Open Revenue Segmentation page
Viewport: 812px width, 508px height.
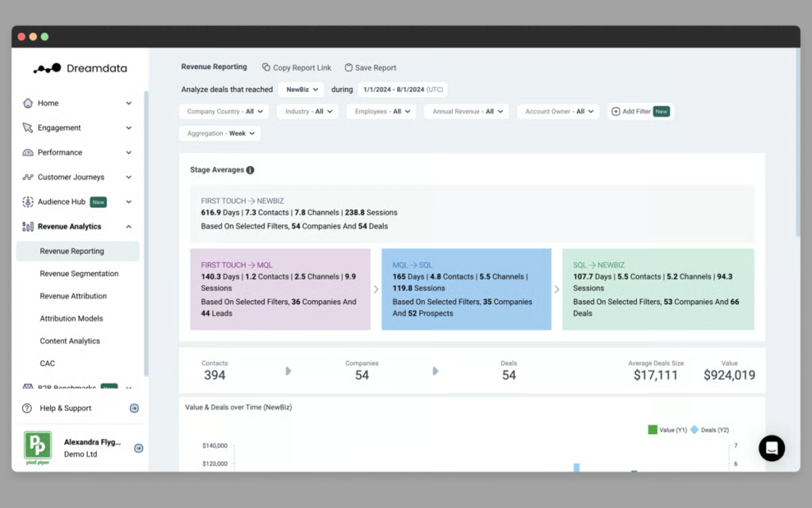tap(79, 274)
